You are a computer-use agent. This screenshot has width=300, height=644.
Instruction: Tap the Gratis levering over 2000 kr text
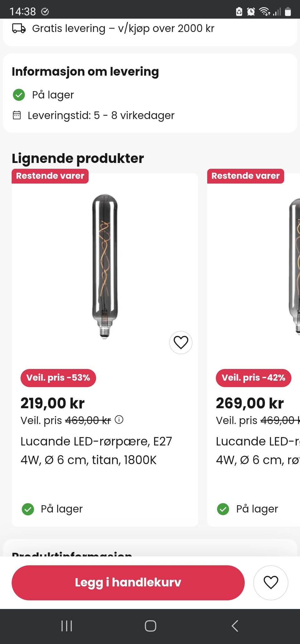[x=123, y=28]
